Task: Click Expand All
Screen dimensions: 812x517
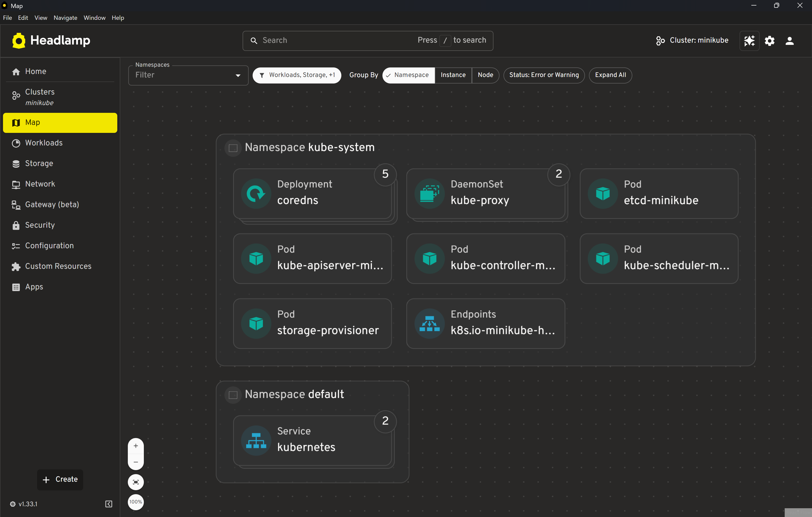Action: click(610, 75)
